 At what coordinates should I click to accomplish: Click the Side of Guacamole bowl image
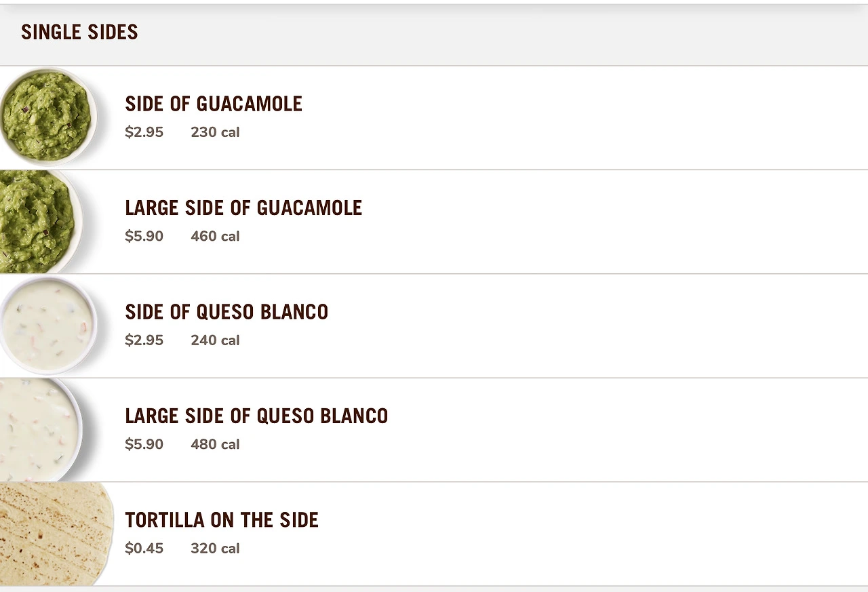click(46, 117)
